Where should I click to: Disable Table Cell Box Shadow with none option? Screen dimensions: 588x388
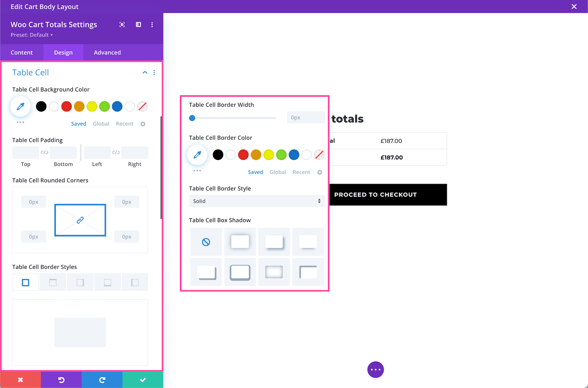point(206,242)
